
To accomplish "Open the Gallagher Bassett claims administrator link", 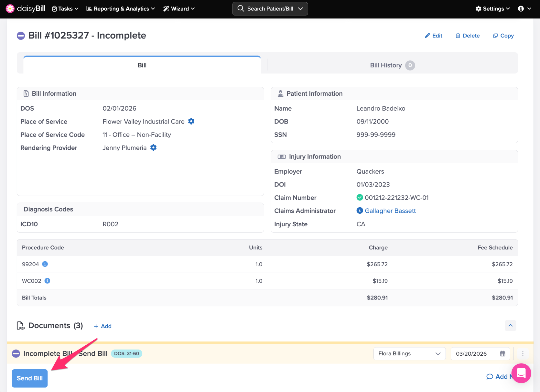I will [390, 210].
